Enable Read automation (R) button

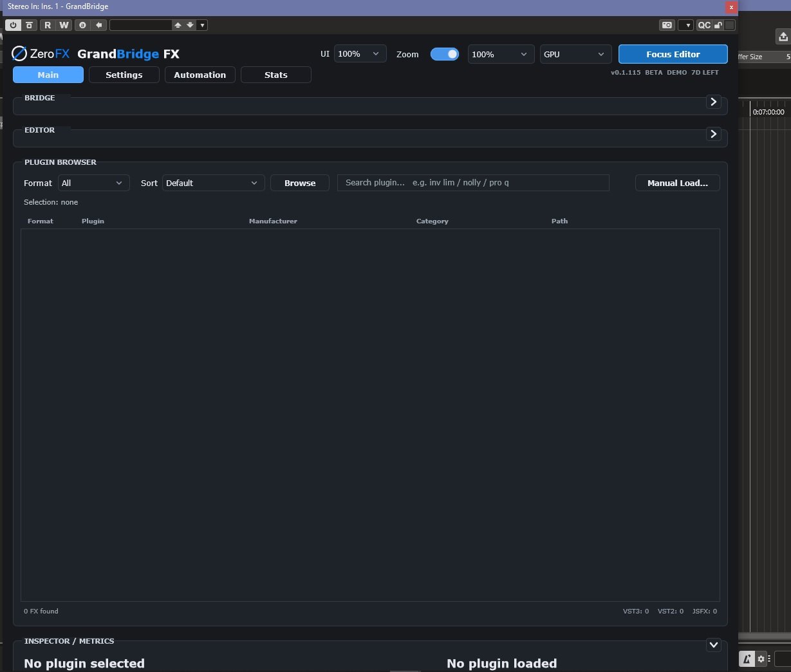(x=48, y=25)
